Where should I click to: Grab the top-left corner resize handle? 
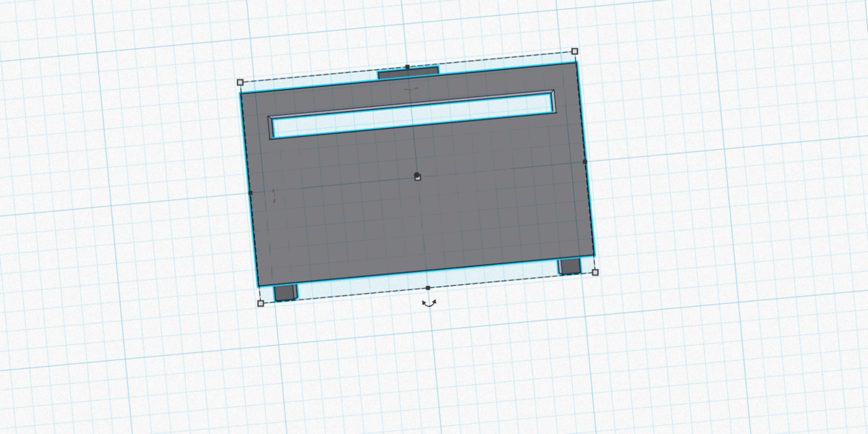pyautogui.click(x=240, y=82)
